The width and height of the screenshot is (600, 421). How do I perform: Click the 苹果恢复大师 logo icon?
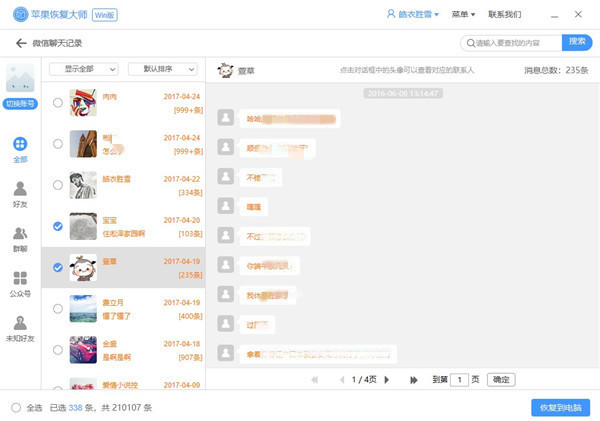20,15
